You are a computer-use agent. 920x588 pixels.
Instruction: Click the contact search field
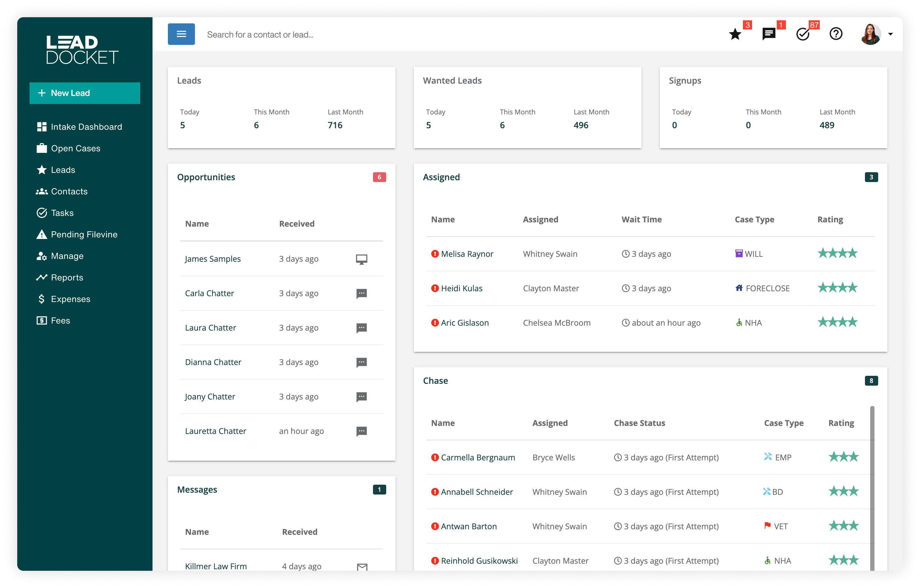click(x=306, y=34)
